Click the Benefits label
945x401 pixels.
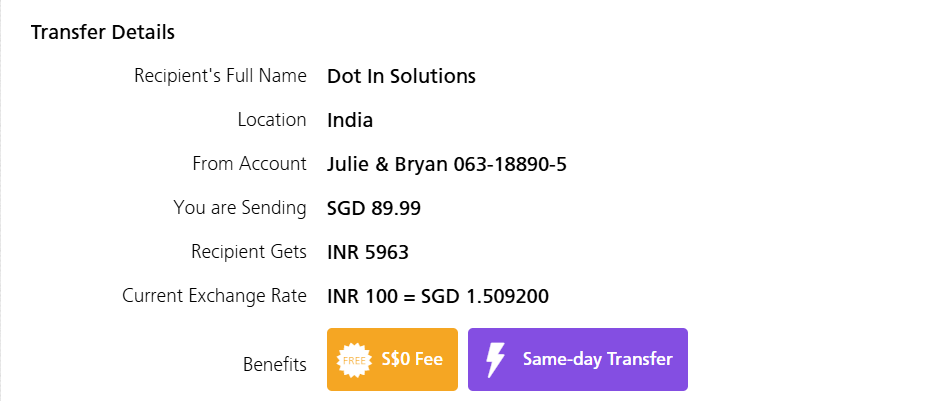tap(275, 365)
